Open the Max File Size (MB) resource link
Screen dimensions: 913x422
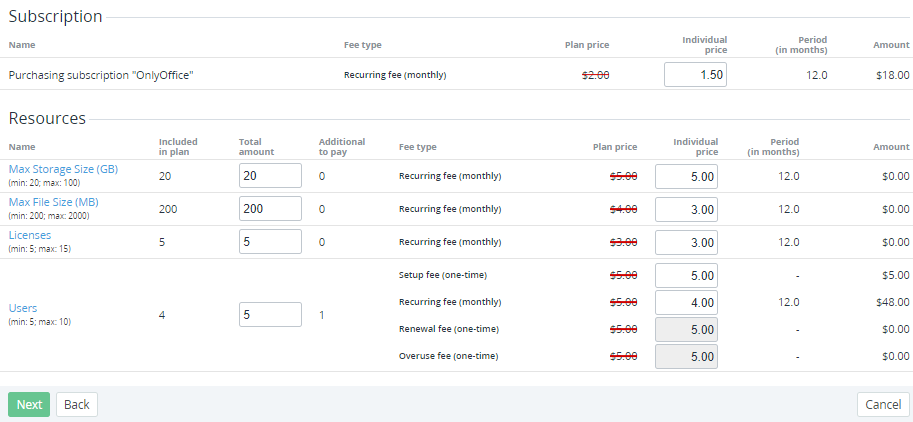click(53, 202)
